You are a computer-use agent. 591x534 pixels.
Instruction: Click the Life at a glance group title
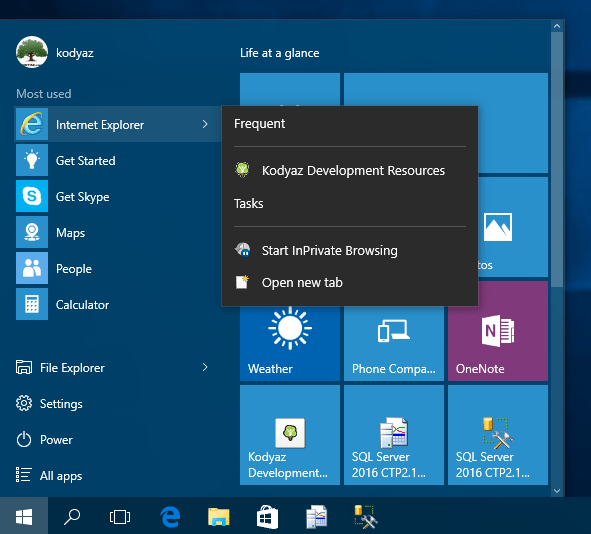tap(280, 53)
